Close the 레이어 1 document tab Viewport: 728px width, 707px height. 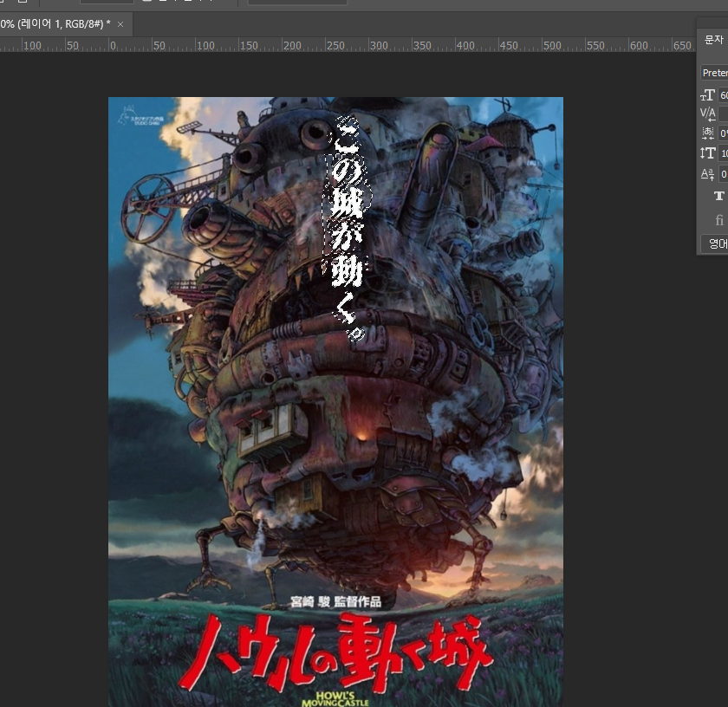point(120,24)
